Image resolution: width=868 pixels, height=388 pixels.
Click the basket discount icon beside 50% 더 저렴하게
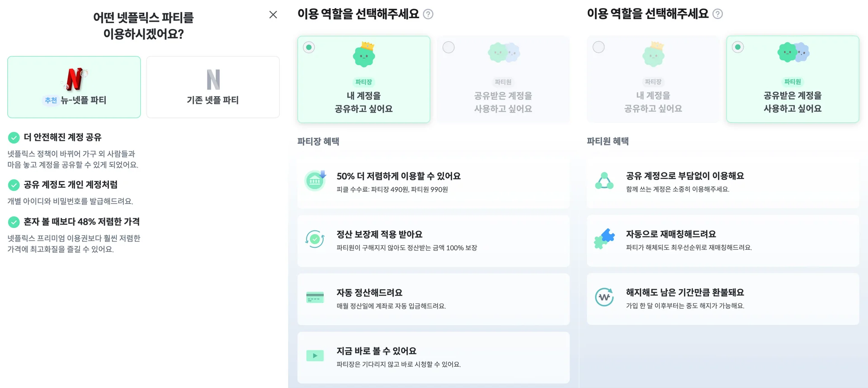315,180
